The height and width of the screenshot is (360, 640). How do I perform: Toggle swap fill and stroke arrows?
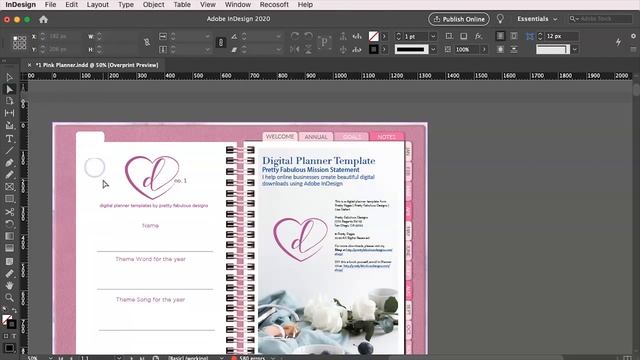13,311
